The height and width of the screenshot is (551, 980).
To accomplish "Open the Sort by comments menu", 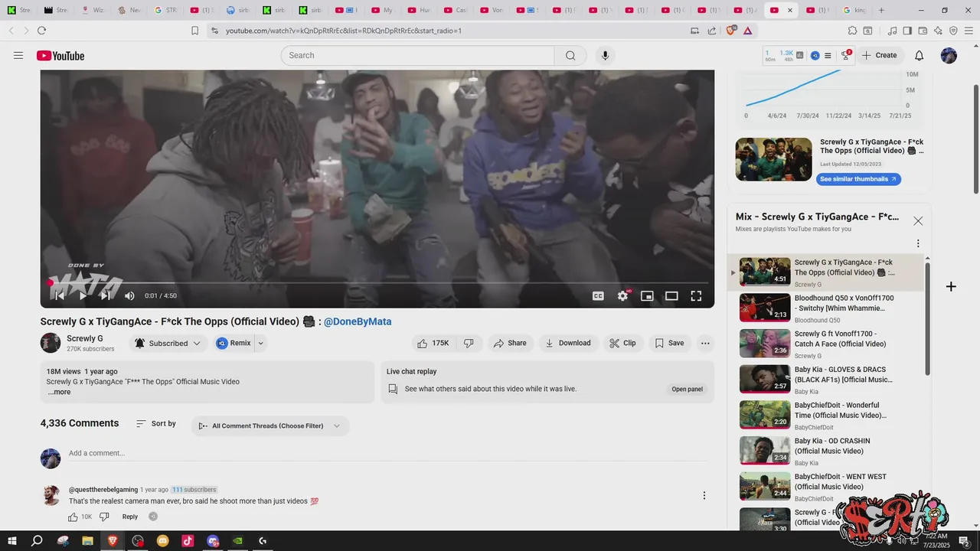I will click(156, 424).
